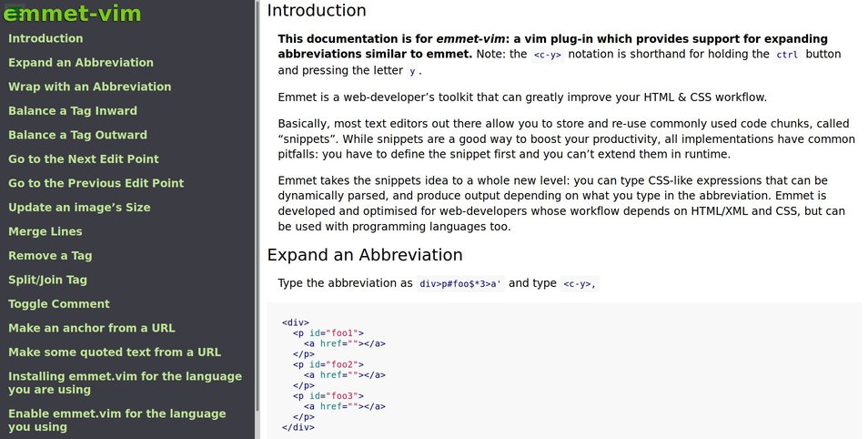Click the <p id="foo3"> code line
The height and width of the screenshot is (439, 868).
328,396
